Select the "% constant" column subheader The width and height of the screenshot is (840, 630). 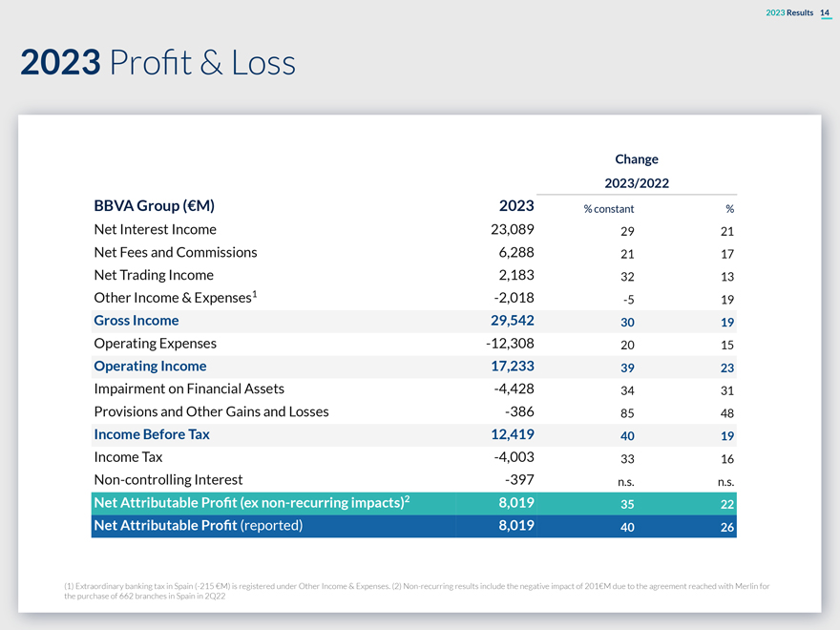coord(608,209)
